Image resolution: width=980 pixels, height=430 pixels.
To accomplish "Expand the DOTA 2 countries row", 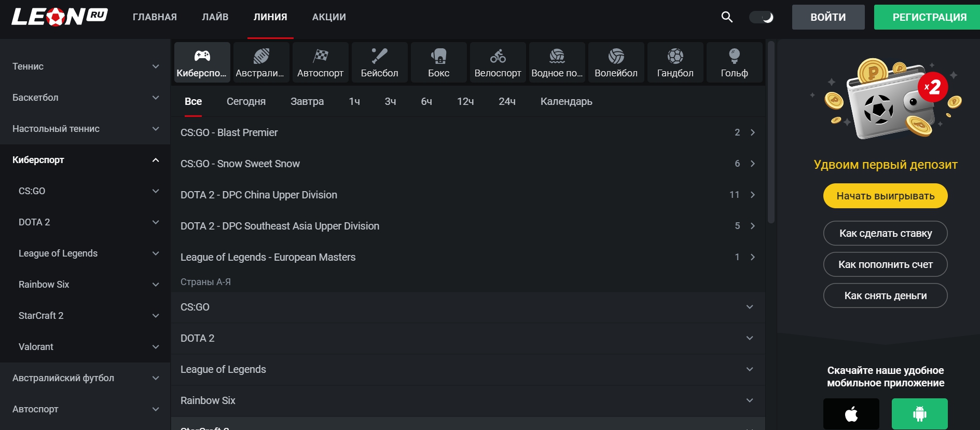I will pos(468,338).
